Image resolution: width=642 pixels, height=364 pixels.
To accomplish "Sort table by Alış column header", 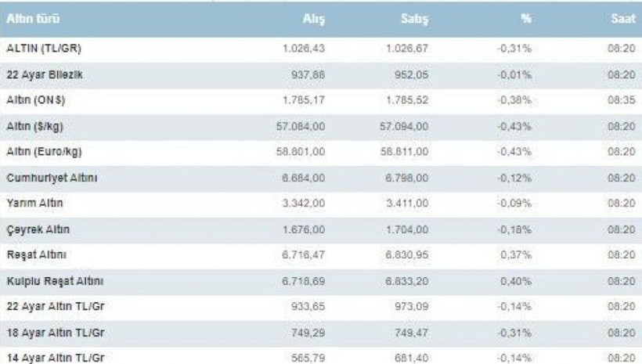I will point(313,19).
